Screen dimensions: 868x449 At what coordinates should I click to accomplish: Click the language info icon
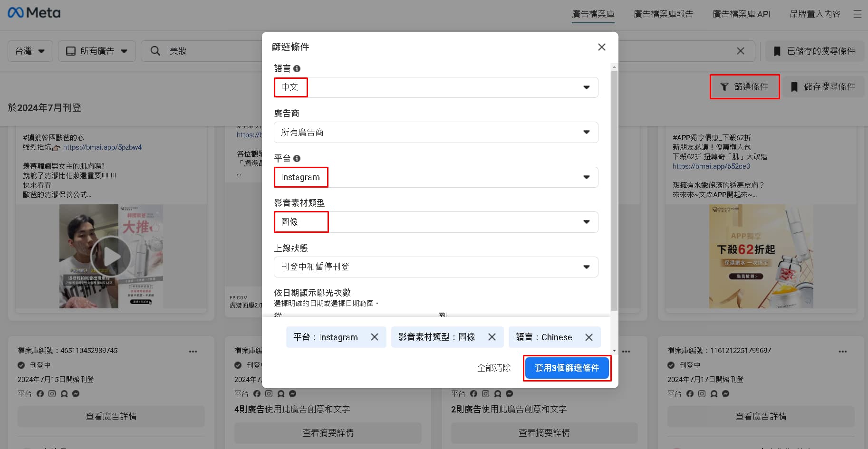297,68
